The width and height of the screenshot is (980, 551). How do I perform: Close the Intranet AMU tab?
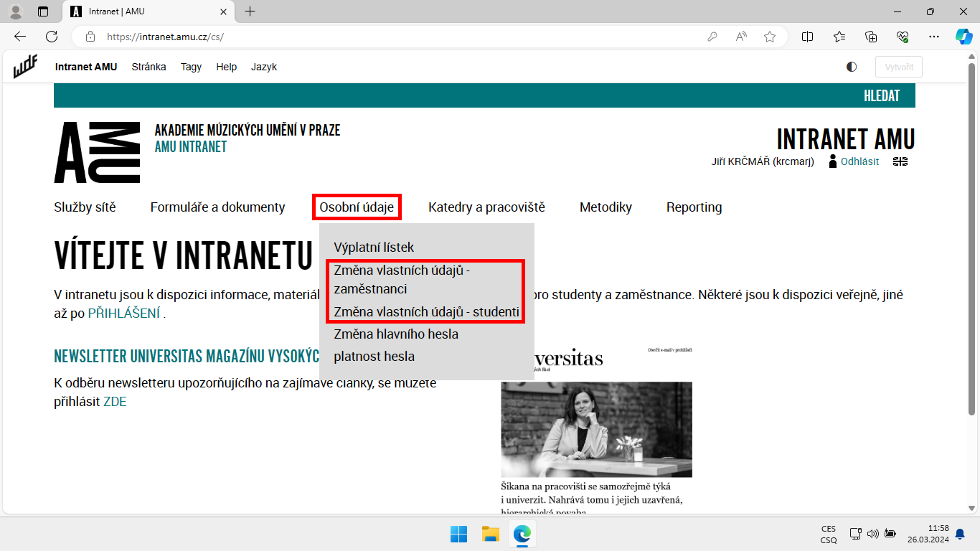pyautogui.click(x=224, y=11)
